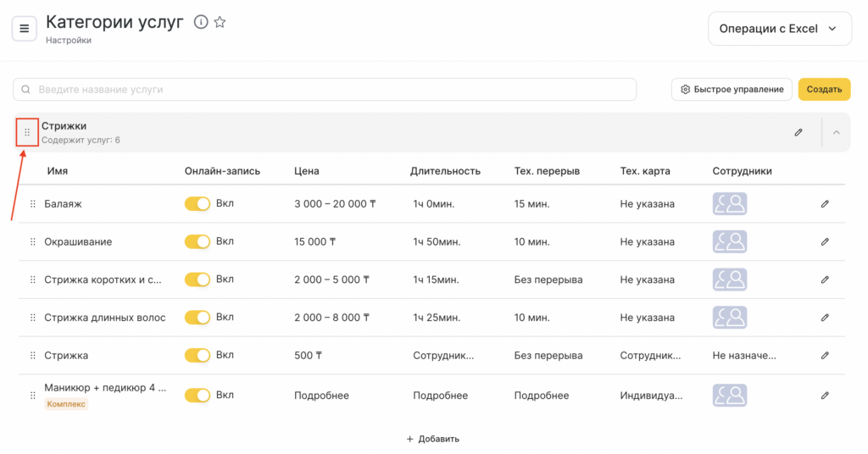Open the hamburger menu in header
Screen dimensions: 868x454
pos(24,29)
